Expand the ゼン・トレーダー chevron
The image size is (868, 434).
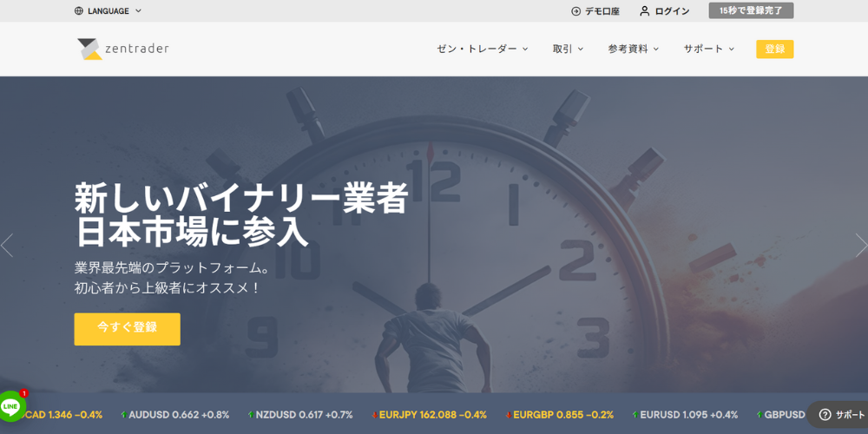(x=525, y=49)
